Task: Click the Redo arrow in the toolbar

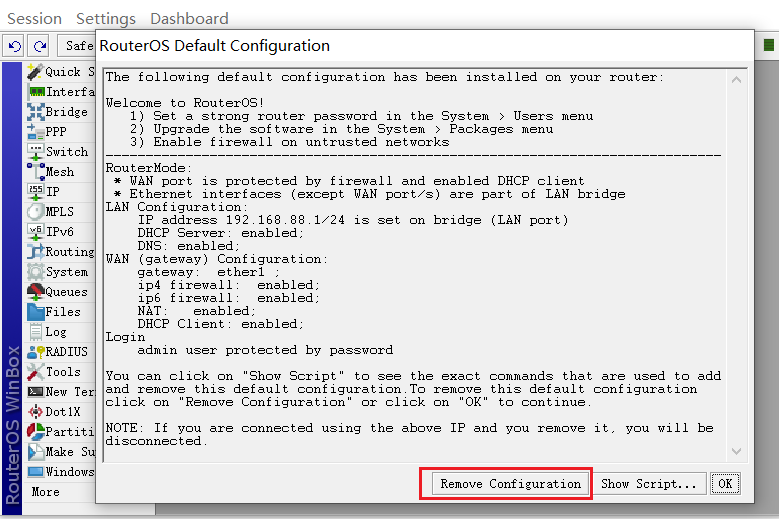Action: click(39, 45)
